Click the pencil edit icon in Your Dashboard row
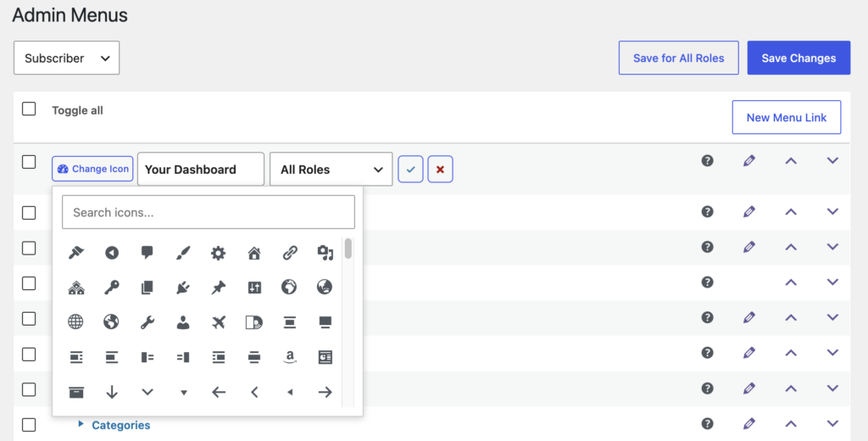Screen dimensions: 868x441 (x=749, y=160)
